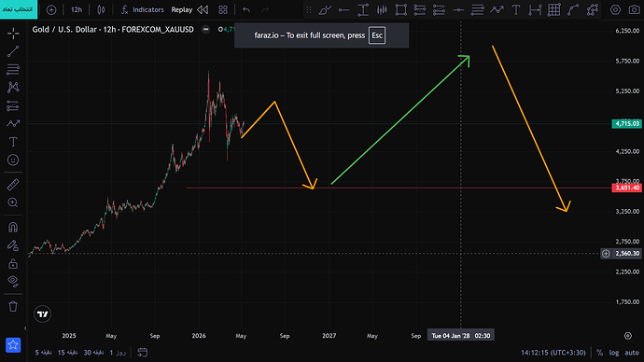Open the emoji icons tool
Viewport: 644px width, 362px height.
tap(13, 160)
